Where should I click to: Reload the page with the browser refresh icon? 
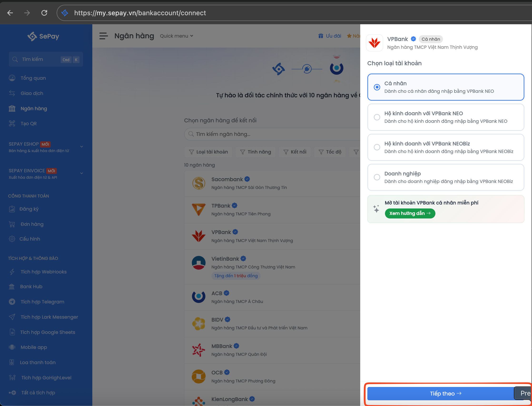pyautogui.click(x=44, y=13)
